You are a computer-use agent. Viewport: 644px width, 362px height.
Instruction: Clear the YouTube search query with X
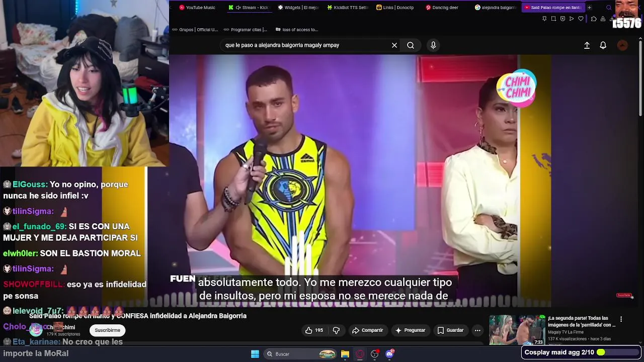pyautogui.click(x=394, y=45)
